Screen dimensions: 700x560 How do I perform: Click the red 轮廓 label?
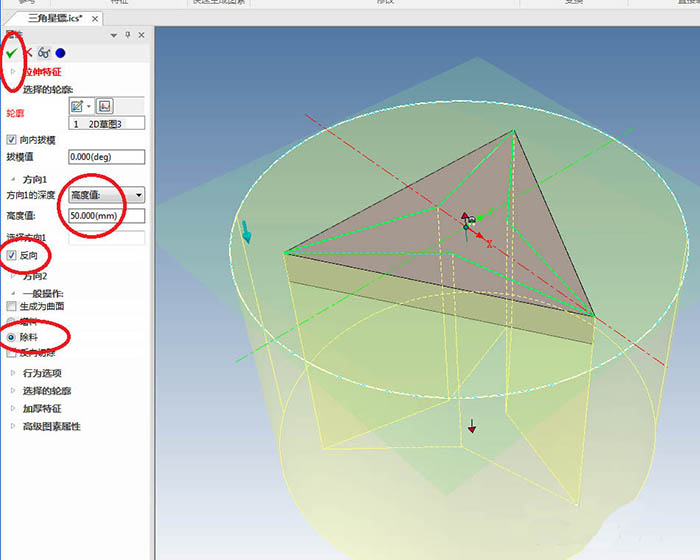click(x=15, y=113)
